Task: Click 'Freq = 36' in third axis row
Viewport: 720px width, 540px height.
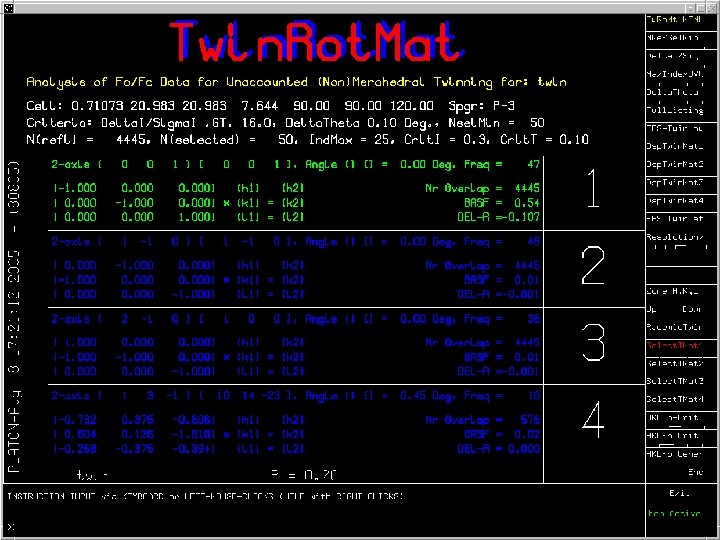Action: (x=502, y=319)
